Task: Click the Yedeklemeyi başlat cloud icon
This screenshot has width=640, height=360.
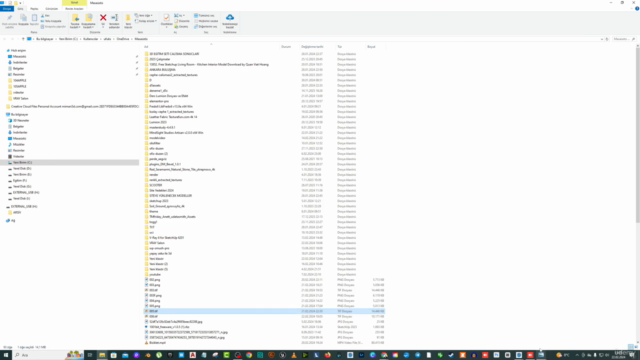Action: click(230, 18)
